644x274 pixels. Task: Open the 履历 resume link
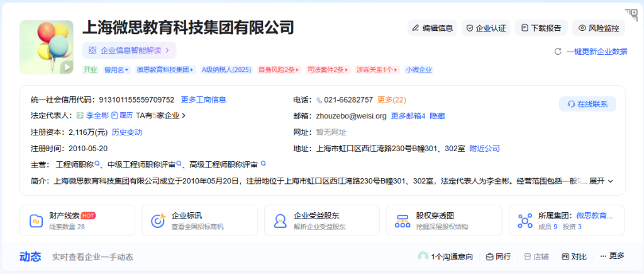tap(122, 116)
